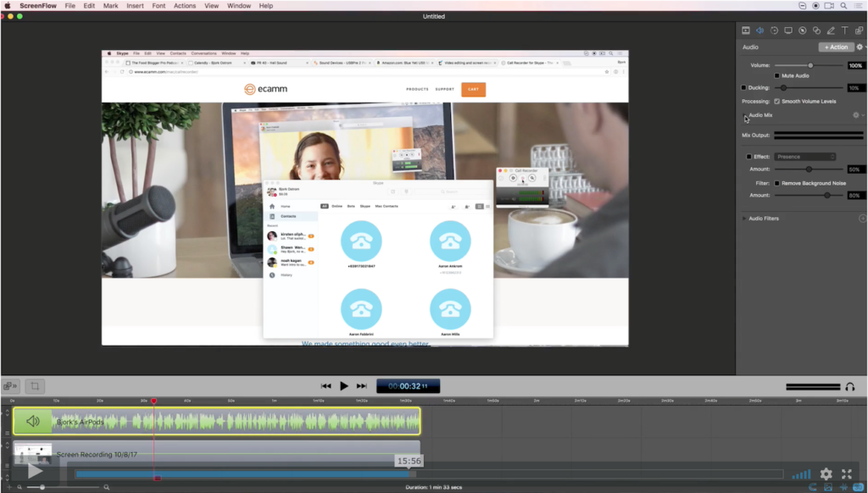868x493 pixels.
Task: Click the Ducking slider handle
Action: pyautogui.click(x=783, y=87)
